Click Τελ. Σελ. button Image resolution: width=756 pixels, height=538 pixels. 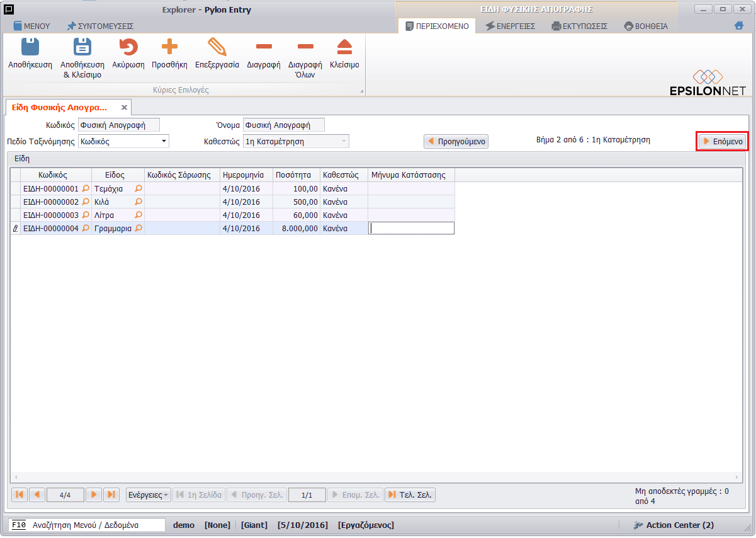point(410,495)
